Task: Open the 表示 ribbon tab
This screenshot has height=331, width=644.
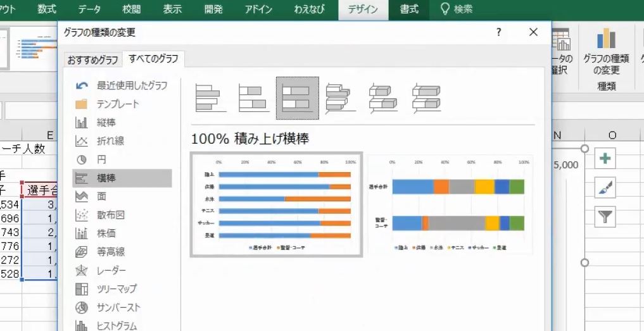Action: pos(172,9)
